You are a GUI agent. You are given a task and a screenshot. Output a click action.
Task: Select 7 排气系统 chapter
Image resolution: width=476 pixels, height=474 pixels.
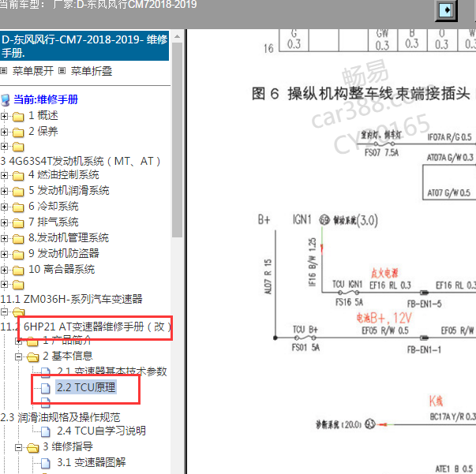click(x=54, y=222)
